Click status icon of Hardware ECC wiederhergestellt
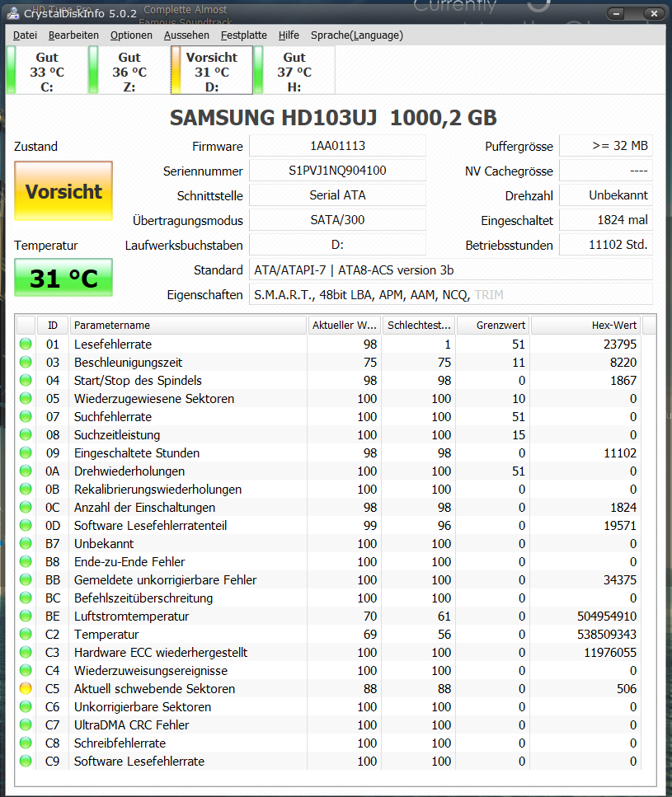The width and height of the screenshot is (672, 797). (x=26, y=653)
